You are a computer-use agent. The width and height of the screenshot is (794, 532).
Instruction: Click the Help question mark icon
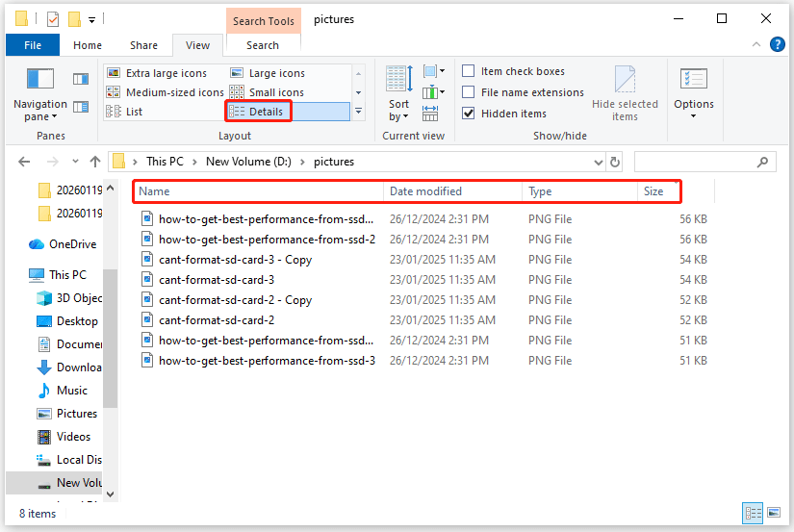[778, 44]
